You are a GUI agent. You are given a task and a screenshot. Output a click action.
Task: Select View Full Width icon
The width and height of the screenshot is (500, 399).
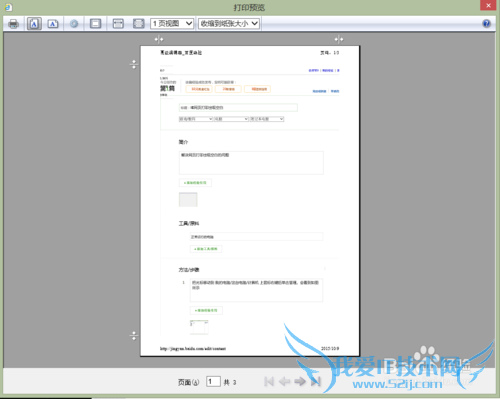[118, 24]
